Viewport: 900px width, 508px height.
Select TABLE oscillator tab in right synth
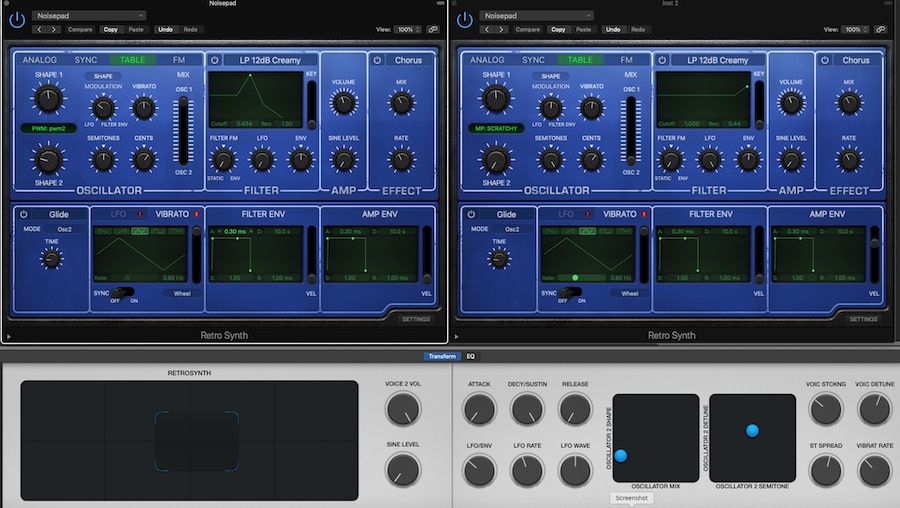(580, 60)
